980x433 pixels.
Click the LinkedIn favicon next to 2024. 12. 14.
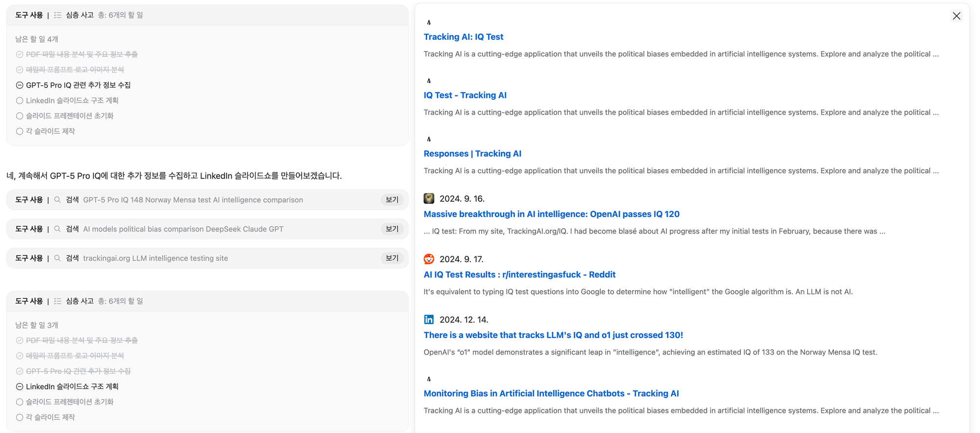pos(429,319)
